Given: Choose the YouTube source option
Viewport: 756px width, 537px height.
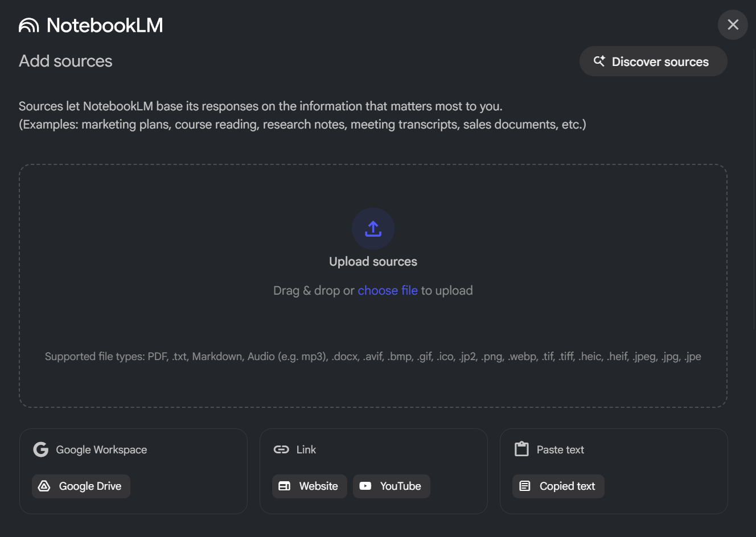Looking at the screenshot, I should (x=391, y=486).
